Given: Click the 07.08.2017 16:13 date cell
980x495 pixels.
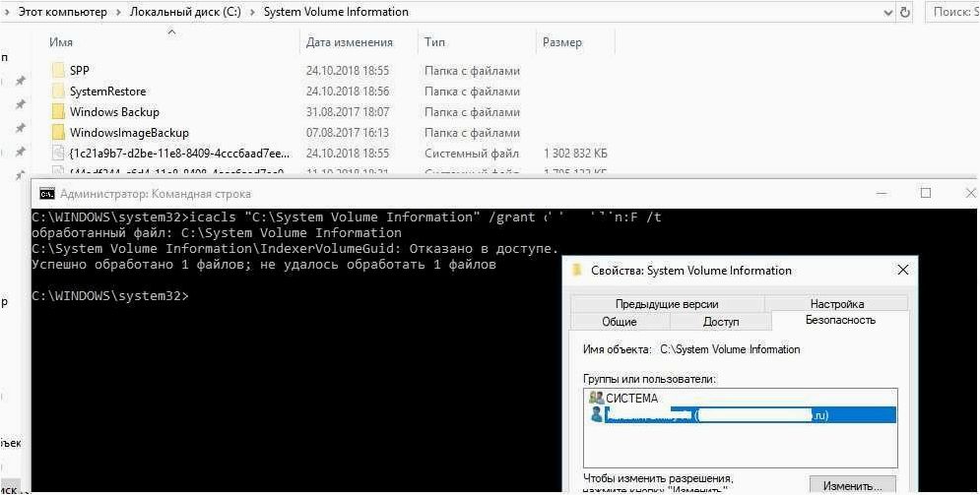Looking at the screenshot, I should click(348, 132).
